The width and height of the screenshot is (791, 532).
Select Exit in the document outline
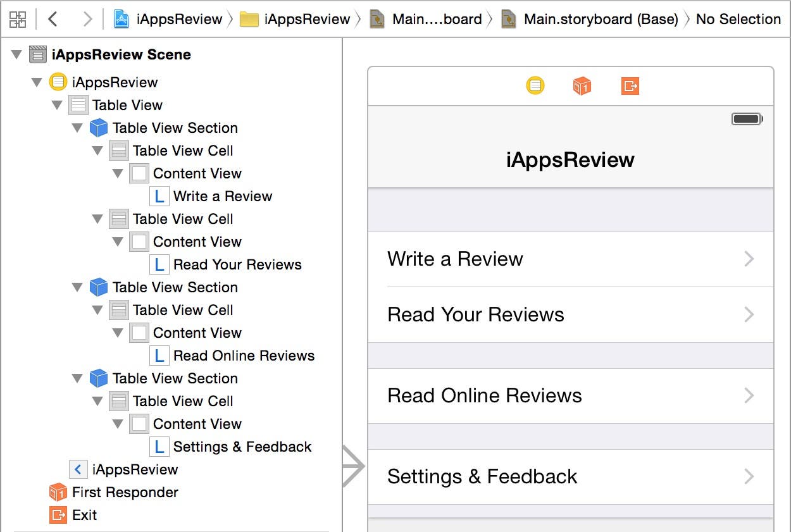(84, 515)
